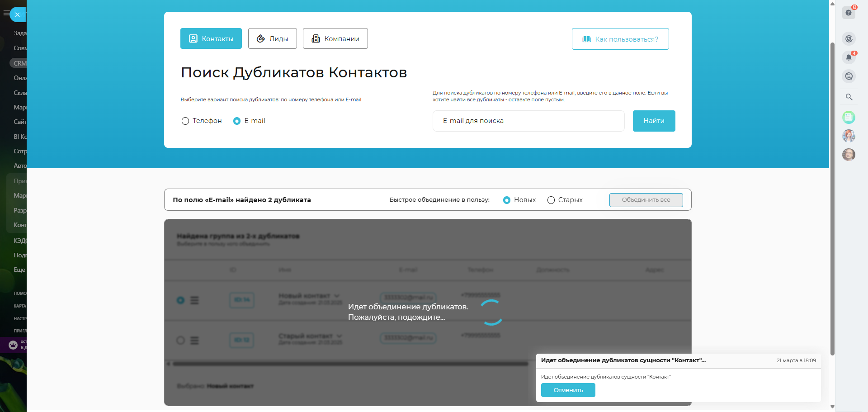
Task: Select the Телефон search option
Action: [185, 121]
